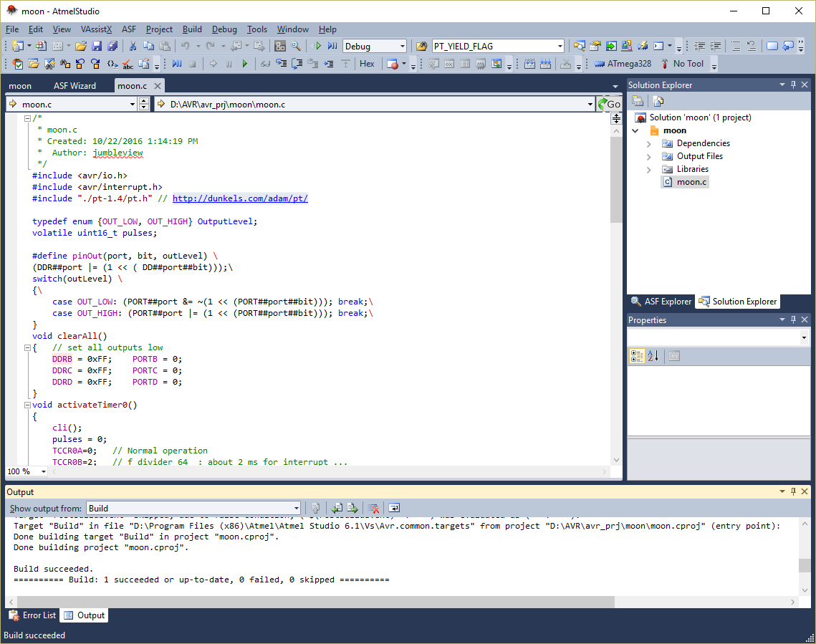816x644 pixels.
Task: Open the Tools menu
Action: coord(257,29)
